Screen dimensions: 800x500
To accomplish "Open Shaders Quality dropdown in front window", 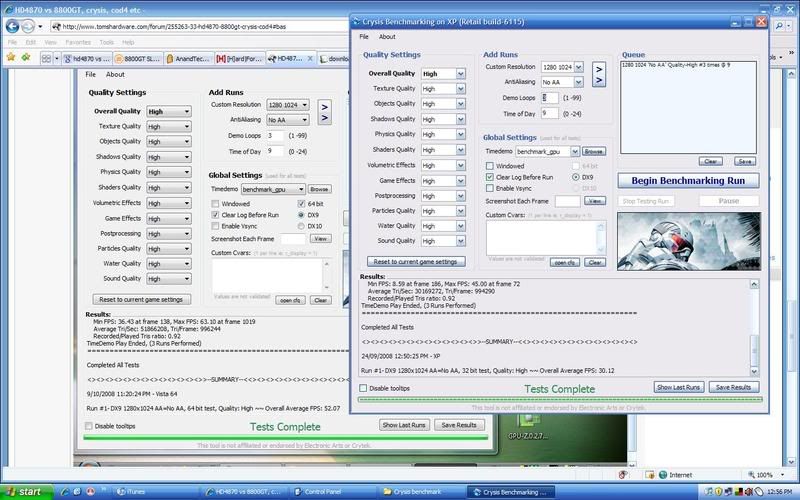I will 461,150.
